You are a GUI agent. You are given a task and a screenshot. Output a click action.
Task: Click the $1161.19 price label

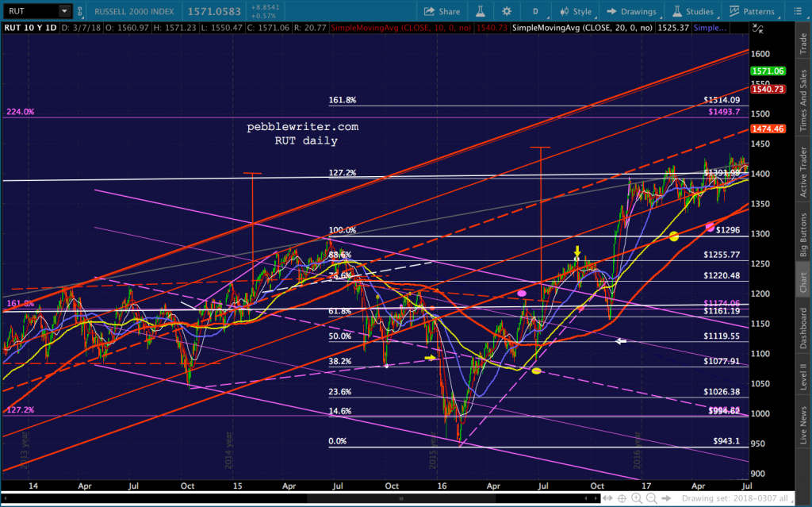722,310
